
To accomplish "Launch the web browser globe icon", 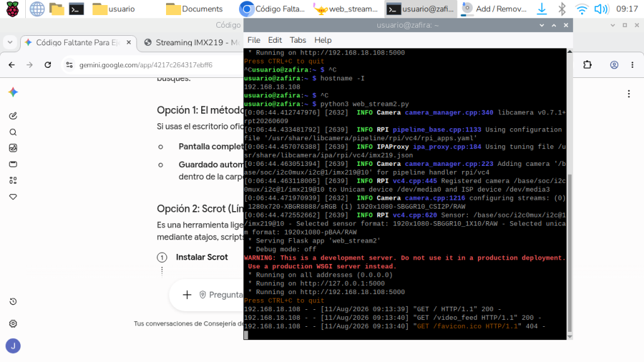I will coord(37,9).
